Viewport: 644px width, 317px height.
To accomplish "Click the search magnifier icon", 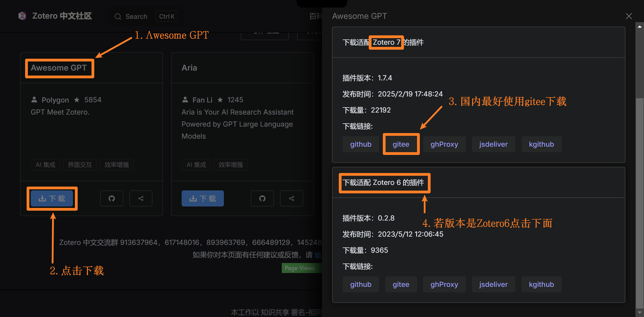I will coord(118,17).
